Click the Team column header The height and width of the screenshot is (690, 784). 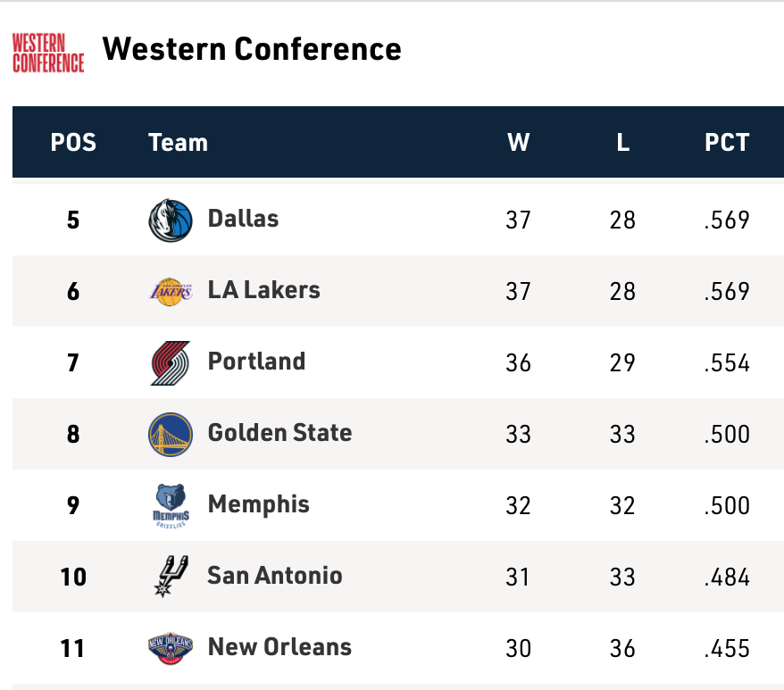click(x=178, y=143)
